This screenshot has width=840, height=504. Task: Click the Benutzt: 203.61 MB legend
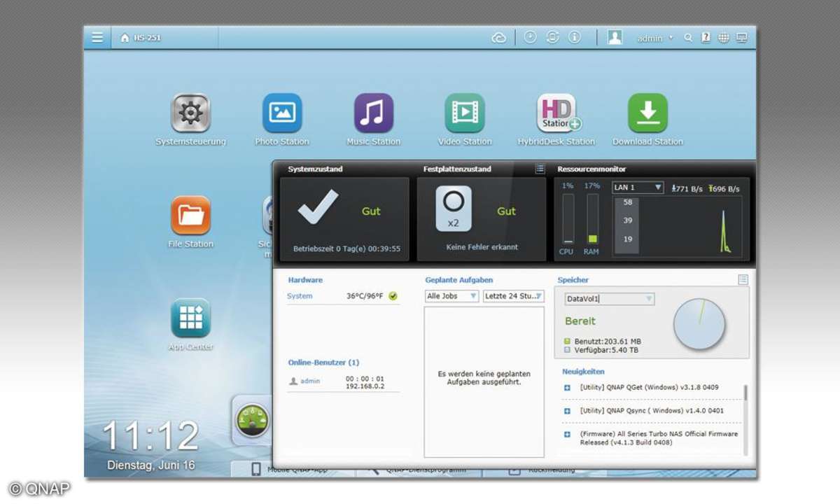[602, 341]
